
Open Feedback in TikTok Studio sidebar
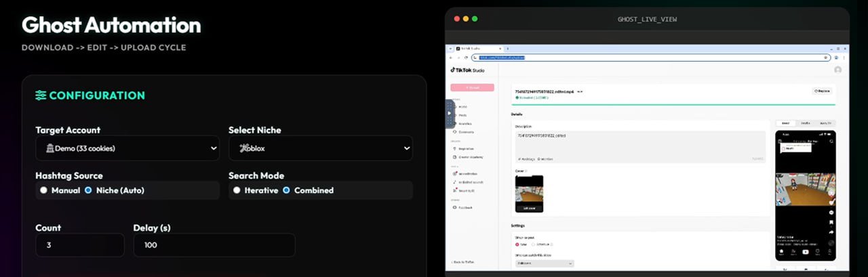pyautogui.click(x=464, y=207)
